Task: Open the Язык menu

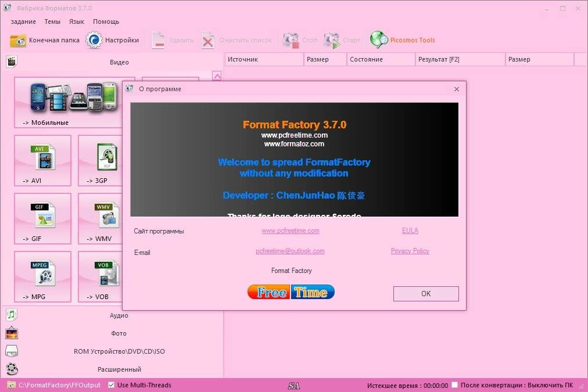Action: click(x=77, y=21)
